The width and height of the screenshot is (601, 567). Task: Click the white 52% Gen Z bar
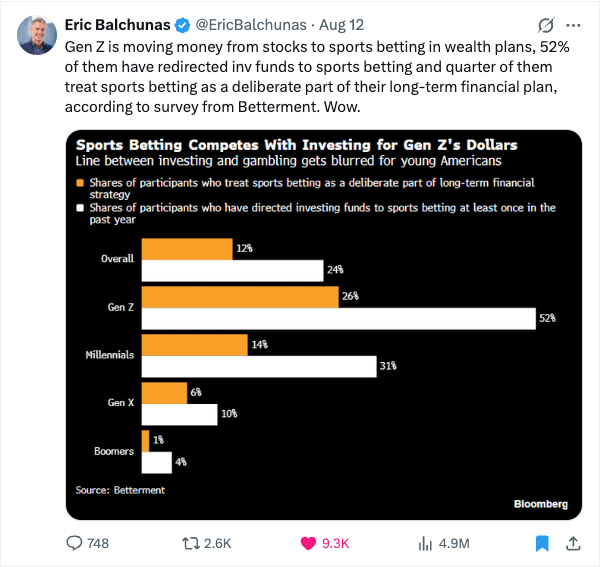click(339, 319)
